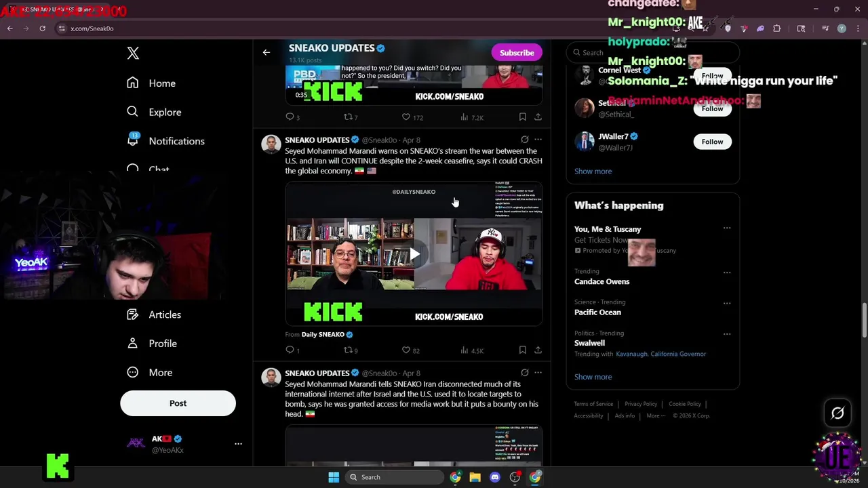Click the page vertical scrollbar
868x488 pixels.
(864, 319)
